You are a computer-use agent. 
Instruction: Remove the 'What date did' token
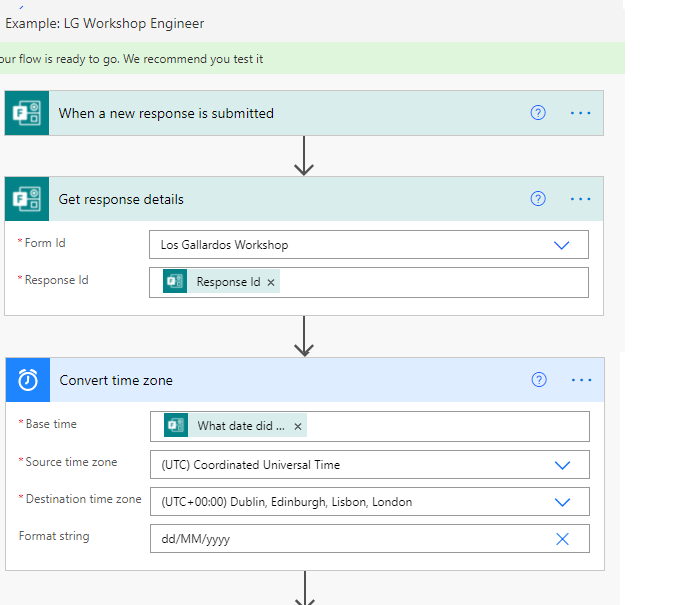coord(298,427)
